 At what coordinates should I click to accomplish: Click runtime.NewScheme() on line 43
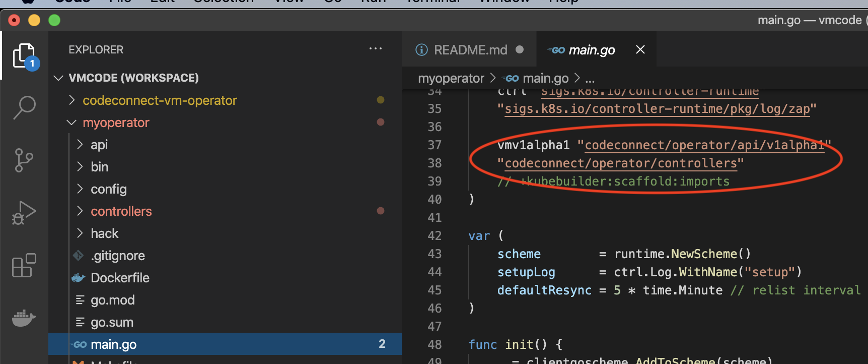point(682,254)
